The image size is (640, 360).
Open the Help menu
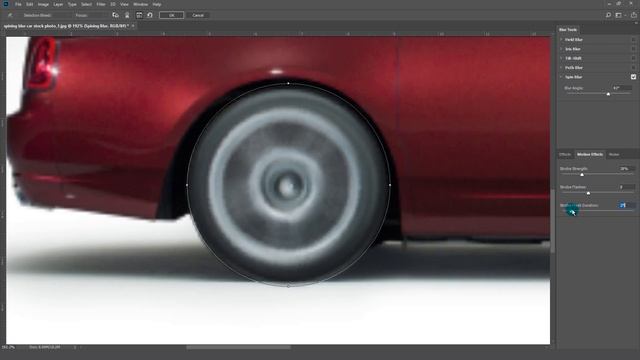click(x=157, y=4)
